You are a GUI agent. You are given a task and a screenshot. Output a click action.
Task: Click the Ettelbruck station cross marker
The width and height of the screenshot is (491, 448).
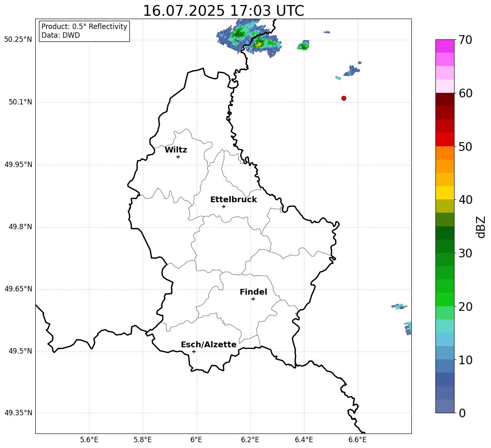(224, 206)
